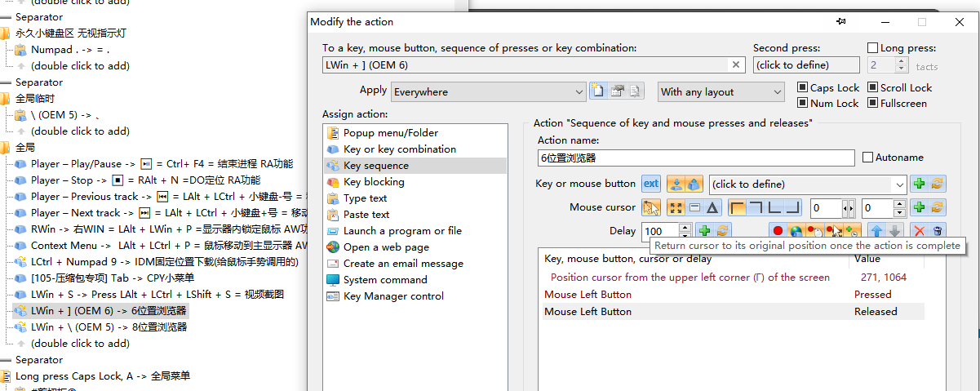Image resolution: width=980 pixels, height=391 pixels.
Task: Check the Autoname checkbox
Action: (x=867, y=158)
